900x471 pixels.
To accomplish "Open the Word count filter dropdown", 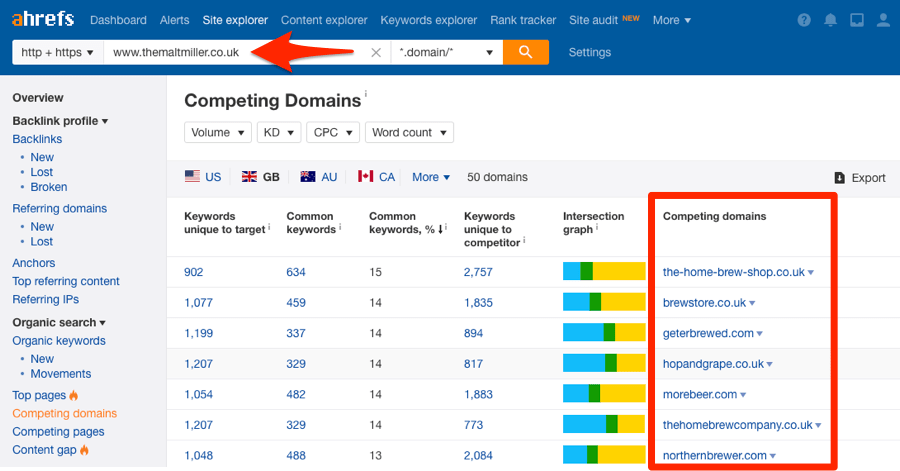I will [409, 133].
